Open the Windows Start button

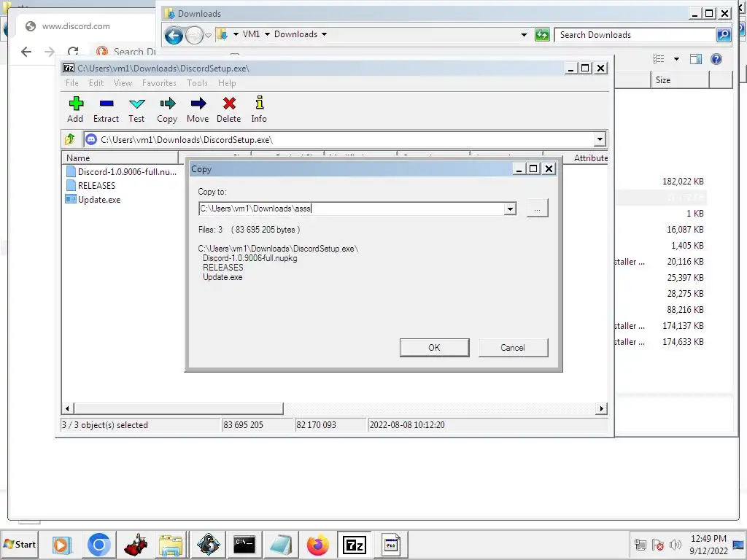[20, 544]
